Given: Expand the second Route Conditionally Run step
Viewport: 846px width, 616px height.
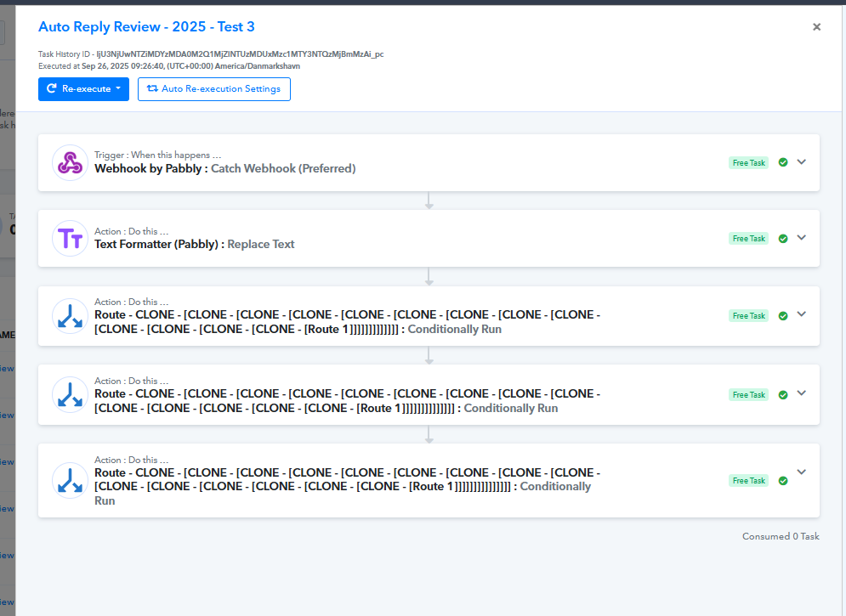Looking at the screenshot, I should coord(801,393).
